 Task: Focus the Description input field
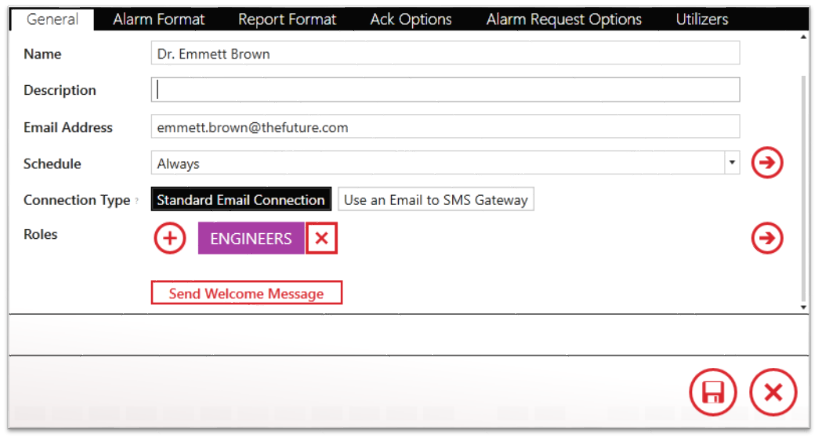click(445, 90)
